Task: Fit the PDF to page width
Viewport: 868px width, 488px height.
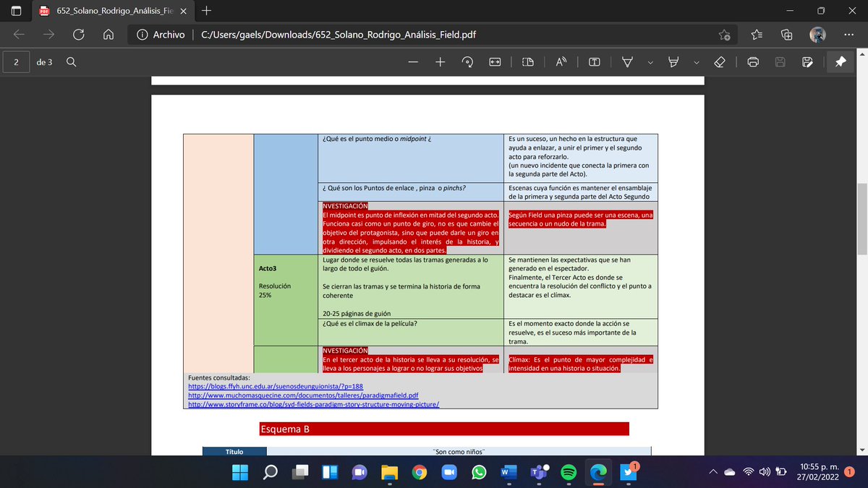Action: 495,62
